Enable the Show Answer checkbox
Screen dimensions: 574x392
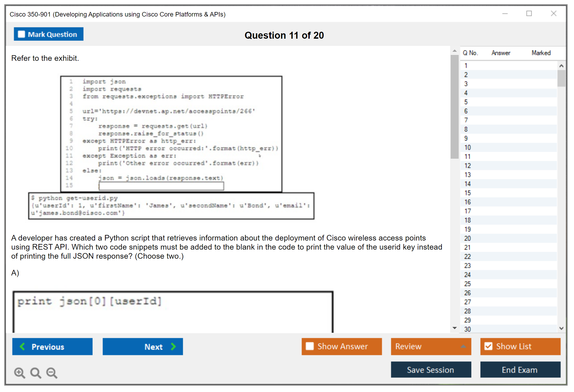[x=310, y=346]
